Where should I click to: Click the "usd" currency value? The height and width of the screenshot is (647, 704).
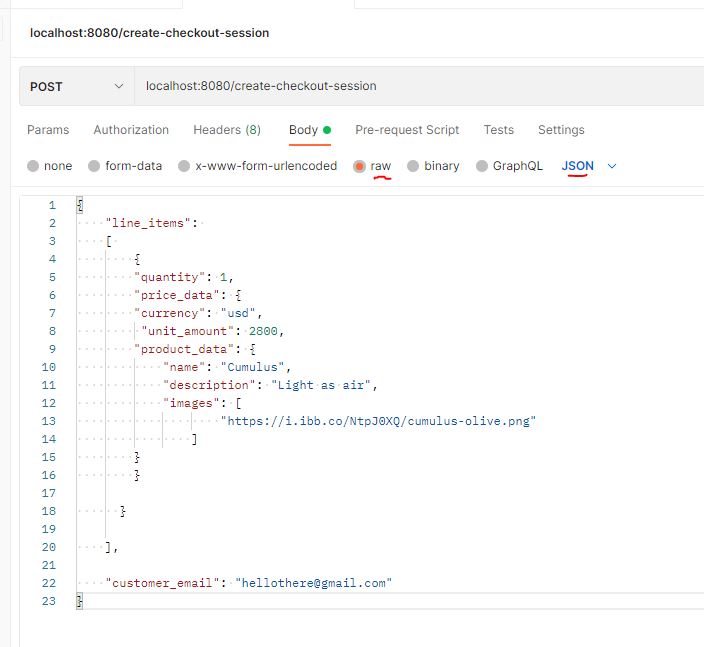(238, 313)
